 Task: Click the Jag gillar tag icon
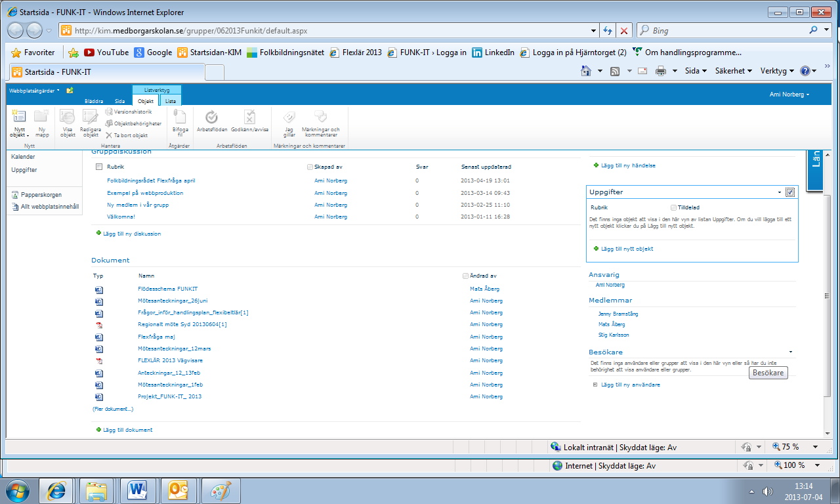(x=289, y=123)
